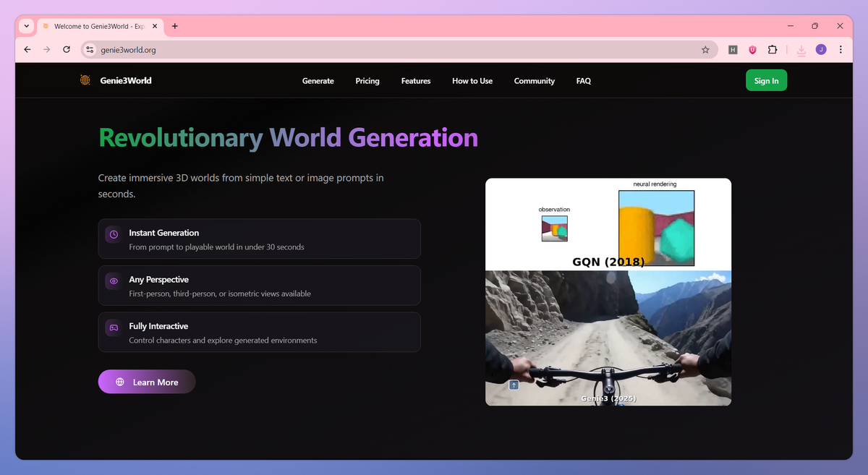Open the Generate nav item
Screen dimensions: 868x475
[x=318, y=81]
